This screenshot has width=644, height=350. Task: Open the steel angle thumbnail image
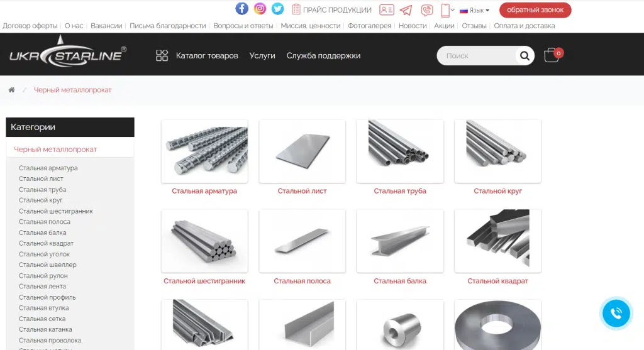(x=204, y=325)
